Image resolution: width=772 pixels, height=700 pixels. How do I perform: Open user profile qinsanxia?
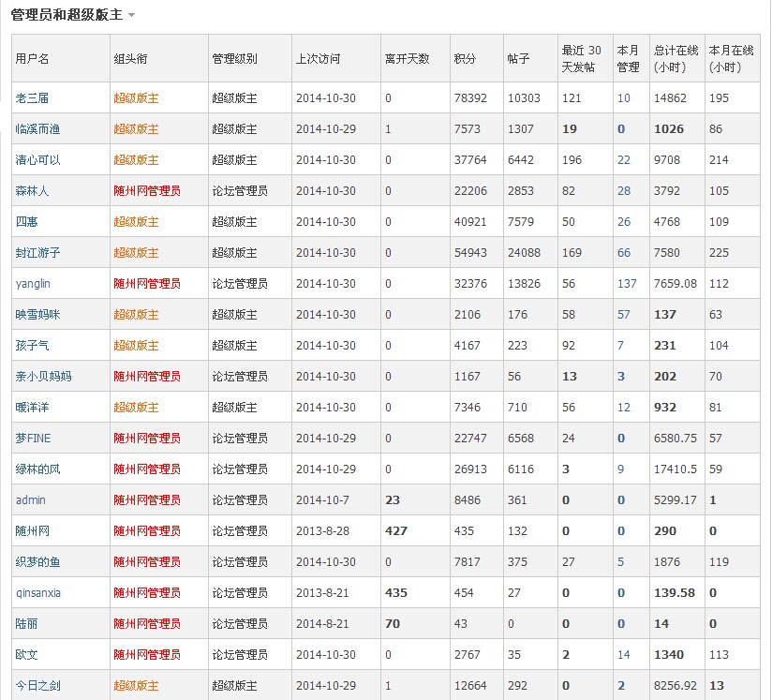[x=38, y=593]
